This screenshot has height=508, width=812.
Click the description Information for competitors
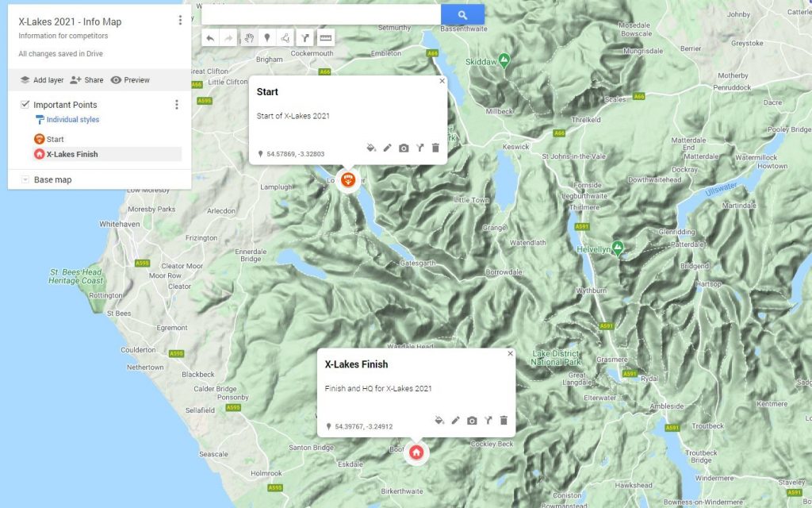coord(63,36)
